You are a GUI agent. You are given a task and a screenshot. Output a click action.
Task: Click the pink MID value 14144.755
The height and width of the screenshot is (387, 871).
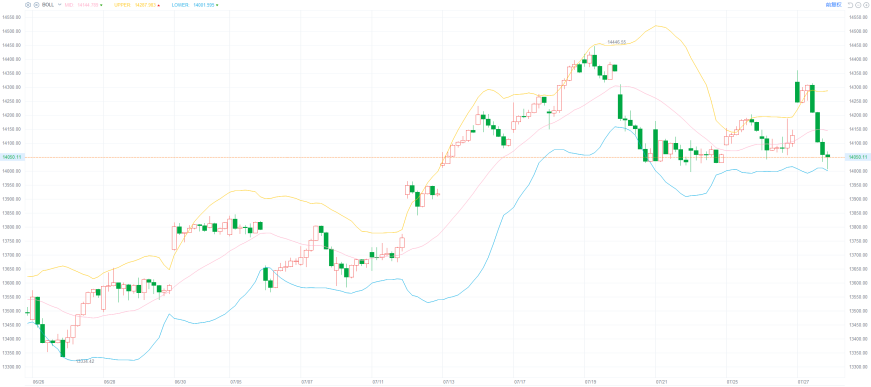(88, 4)
